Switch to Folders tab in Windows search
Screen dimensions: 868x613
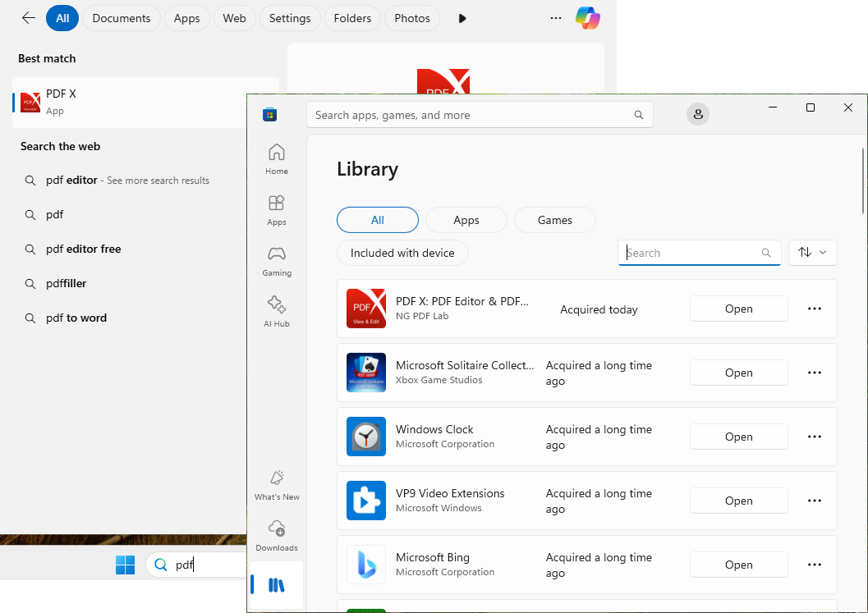point(352,18)
